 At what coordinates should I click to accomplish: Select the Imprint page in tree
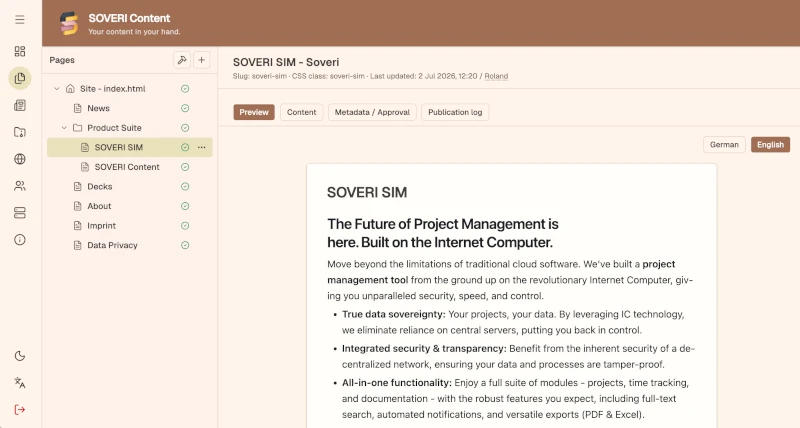tap(102, 226)
